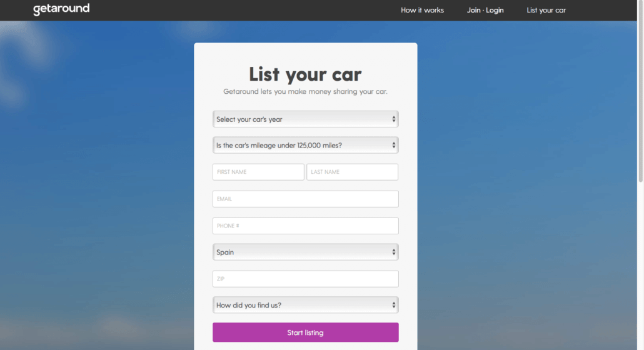Image resolution: width=644 pixels, height=350 pixels.
Task: Click the find us dropdown arrow icon
Action: pyautogui.click(x=393, y=305)
